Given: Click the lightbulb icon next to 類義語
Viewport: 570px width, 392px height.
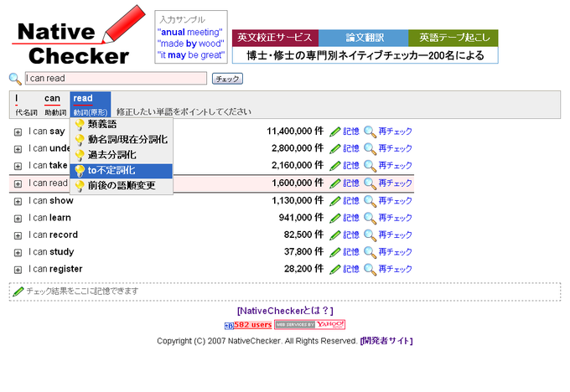Looking at the screenshot, I should (x=80, y=125).
